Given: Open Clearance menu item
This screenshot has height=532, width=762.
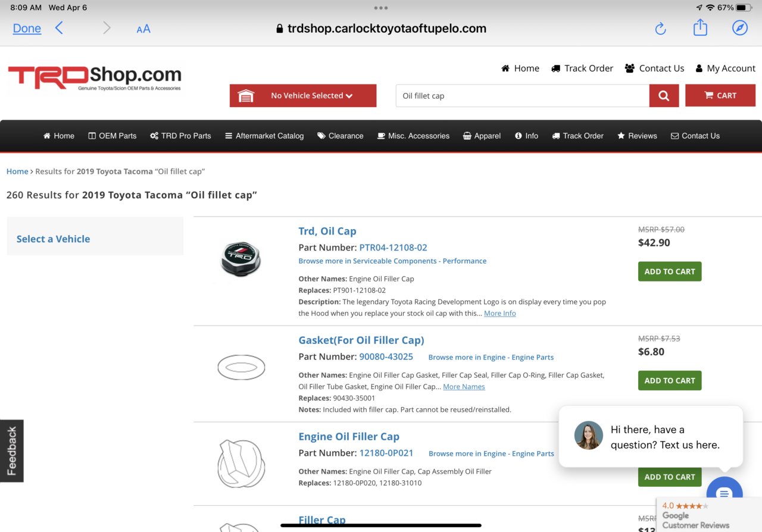Looking at the screenshot, I should point(341,136).
